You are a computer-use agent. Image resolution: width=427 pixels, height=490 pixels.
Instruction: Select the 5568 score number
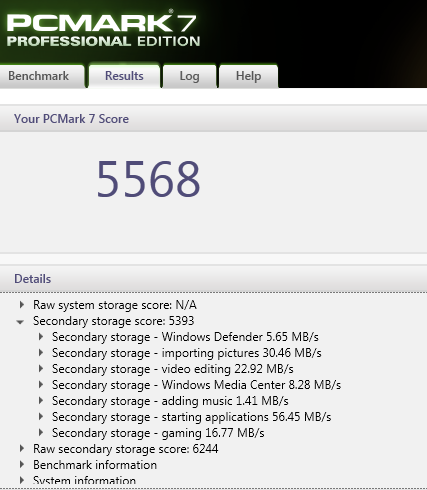149,179
